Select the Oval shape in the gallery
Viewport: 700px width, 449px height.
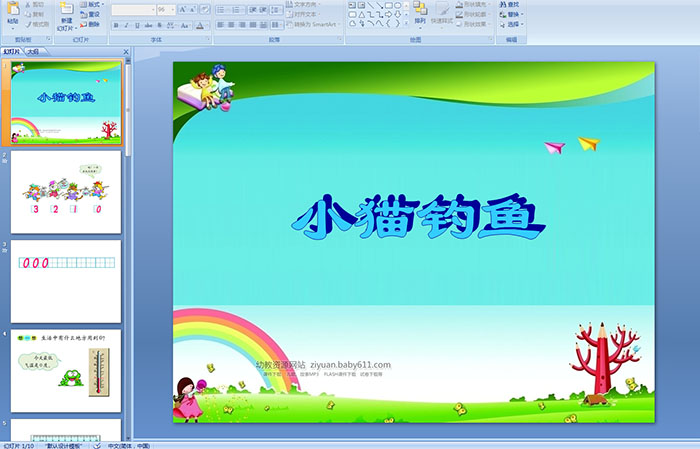coord(397,5)
